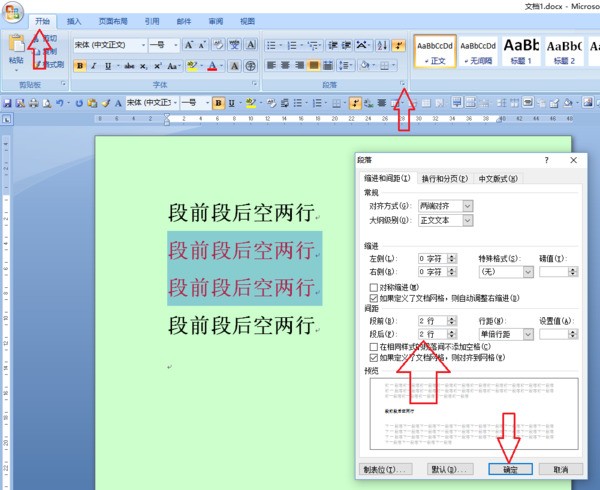Screen dimensions: 600x490
Task: Open the 对齐方式 alignment dropdown
Action: tap(467, 205)
